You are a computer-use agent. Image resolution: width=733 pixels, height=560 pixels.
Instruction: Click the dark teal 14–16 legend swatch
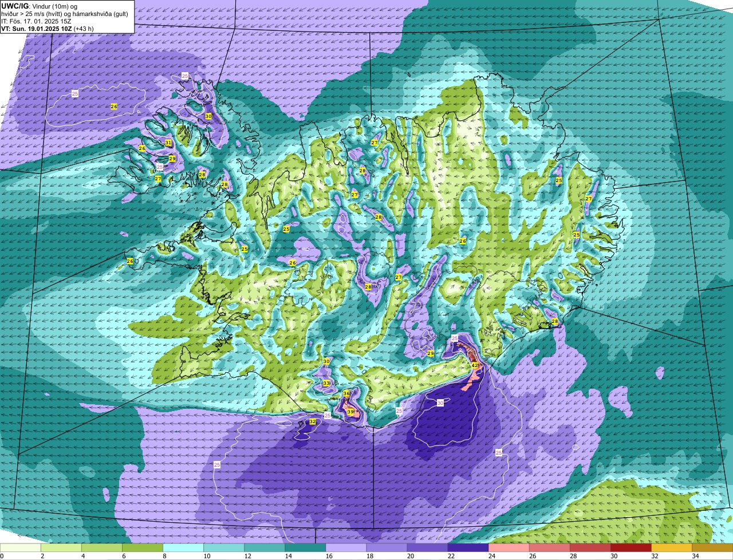[305, 547]
